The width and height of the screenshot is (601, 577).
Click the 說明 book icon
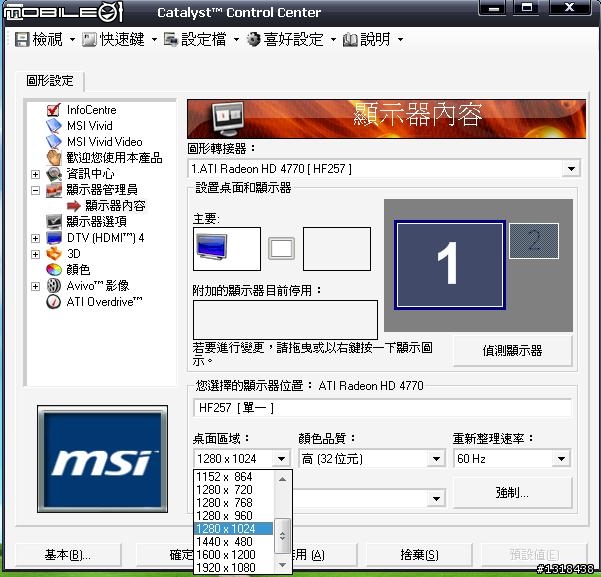350,39
